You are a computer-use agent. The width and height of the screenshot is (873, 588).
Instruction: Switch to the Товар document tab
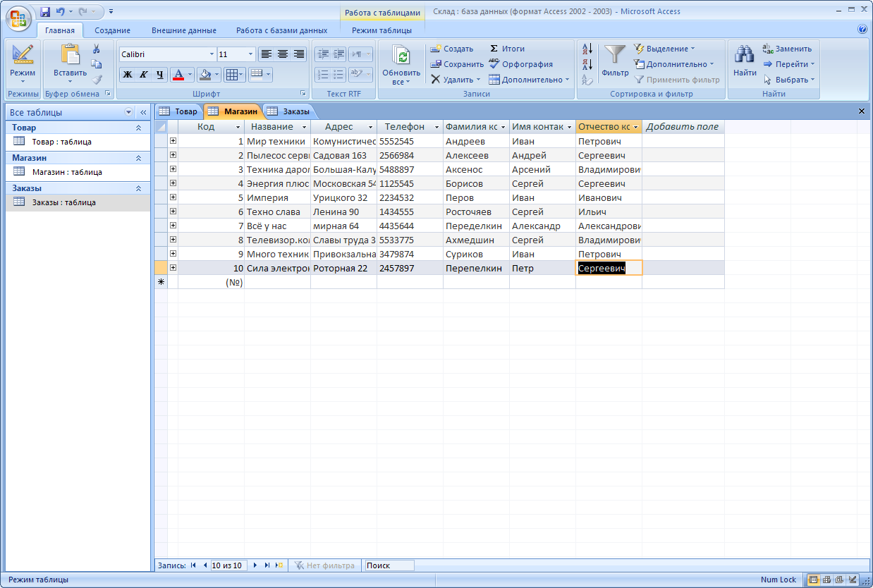tap(179, 111)
